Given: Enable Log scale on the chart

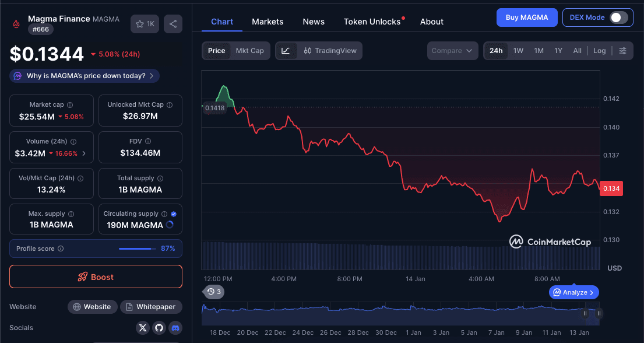Looking at the screenshot, I should (x=599, y=51).
